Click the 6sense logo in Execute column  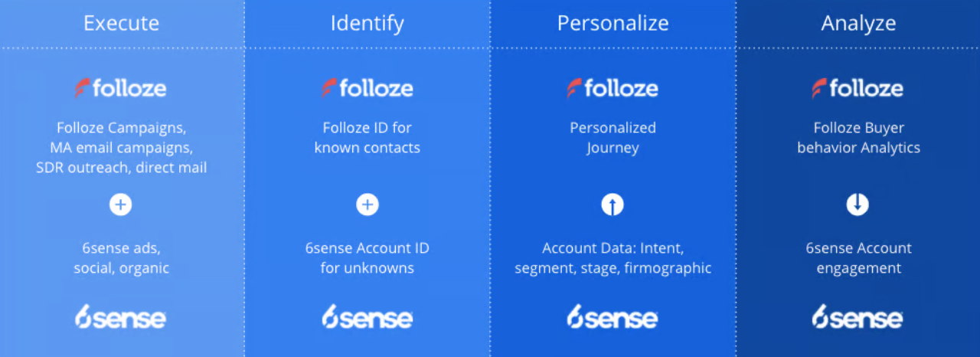[121, 316]
